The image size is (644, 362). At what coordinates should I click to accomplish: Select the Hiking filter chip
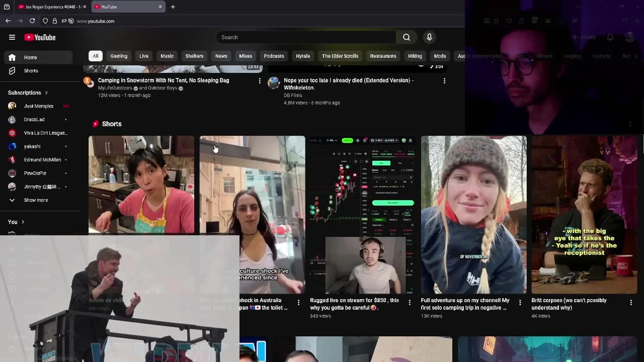(415, 56)
